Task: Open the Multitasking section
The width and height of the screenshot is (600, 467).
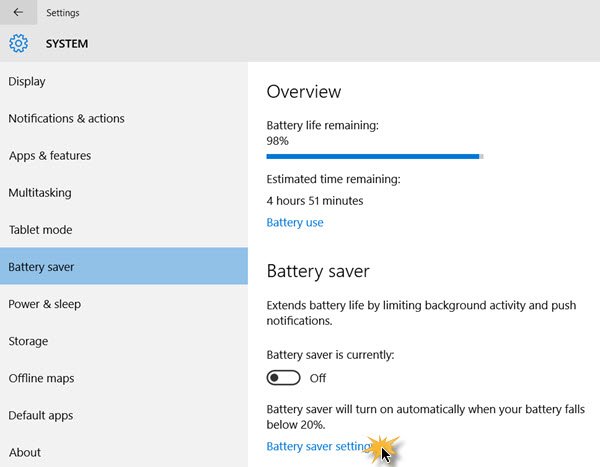Action: pos(40,192)
